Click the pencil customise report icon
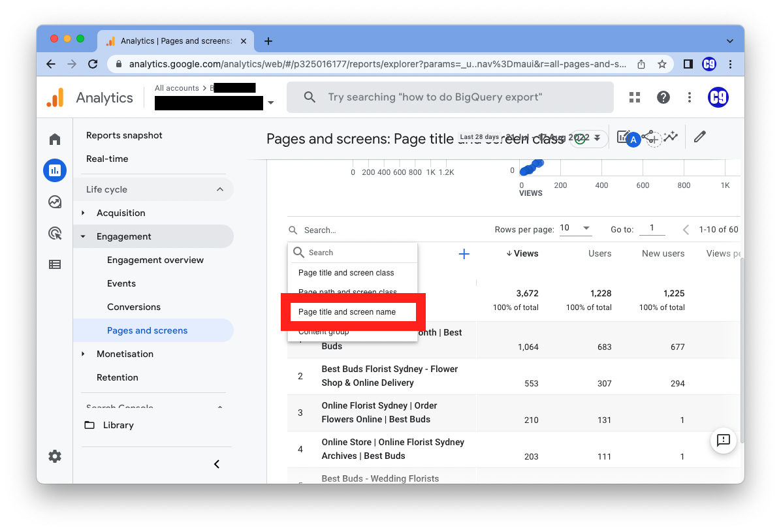The width and height of the screenshot is (781, 532). (699, 137)
